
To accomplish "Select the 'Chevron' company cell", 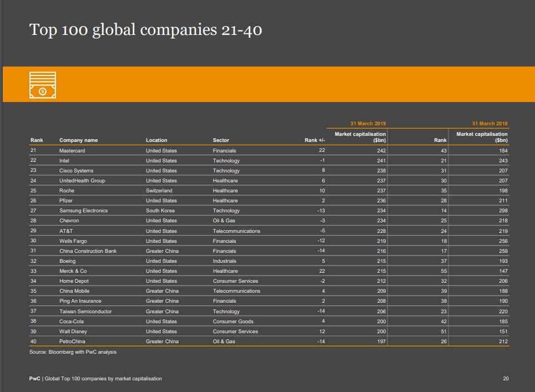I will click(x=69, y=221).
